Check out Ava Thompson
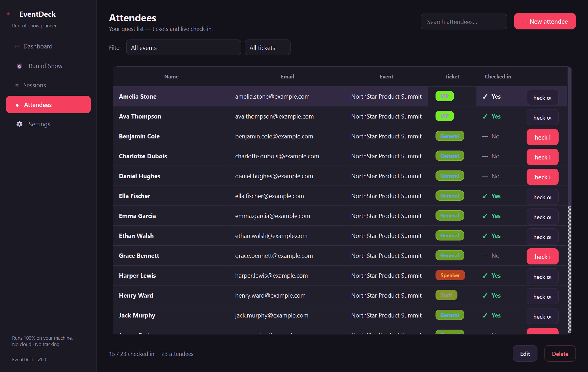 pyautogui.click(x=542, y=117)
